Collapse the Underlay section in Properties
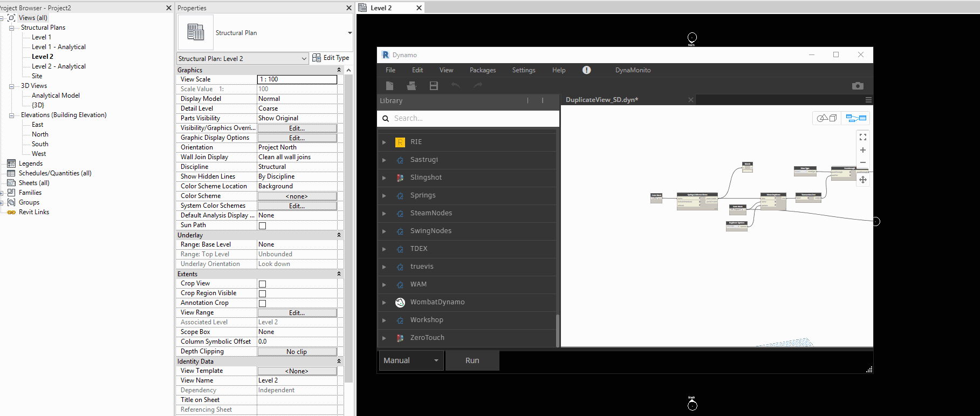 click(339, 235)
